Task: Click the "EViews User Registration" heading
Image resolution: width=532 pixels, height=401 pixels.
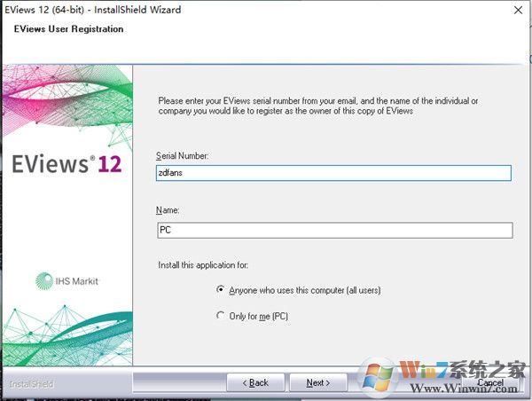Action: click(x=68, y=29)
